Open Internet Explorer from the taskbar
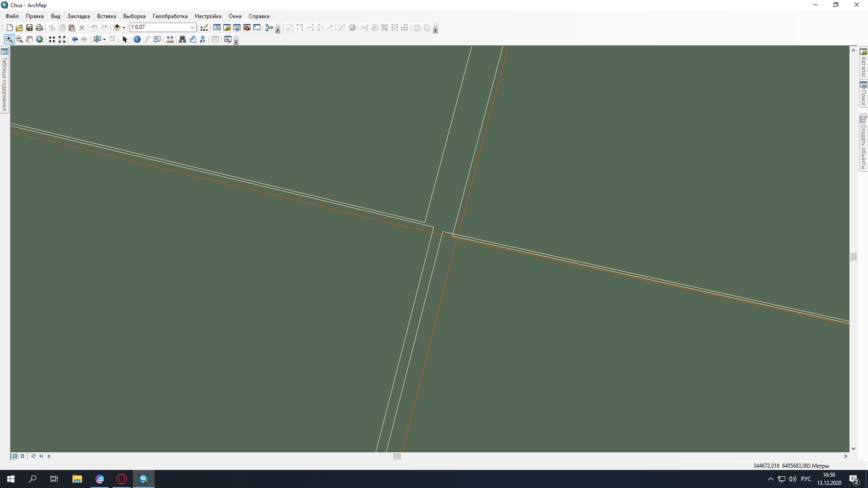 tap(99, 479)
